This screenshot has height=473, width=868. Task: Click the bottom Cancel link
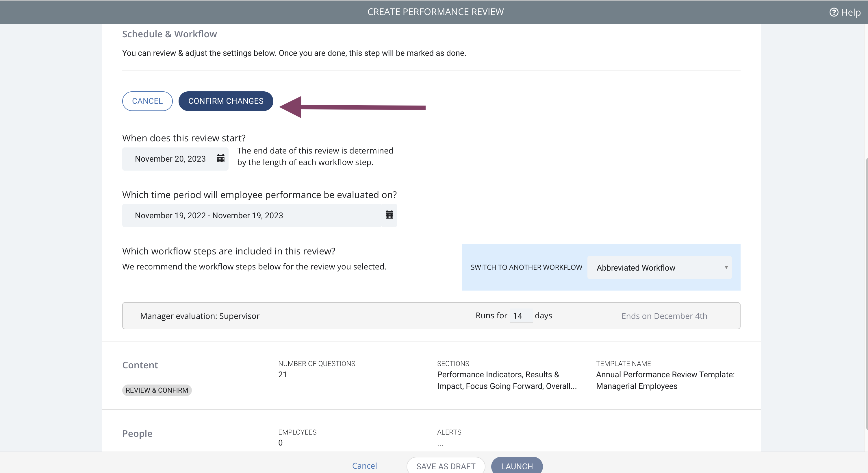(x=364, y=465)
